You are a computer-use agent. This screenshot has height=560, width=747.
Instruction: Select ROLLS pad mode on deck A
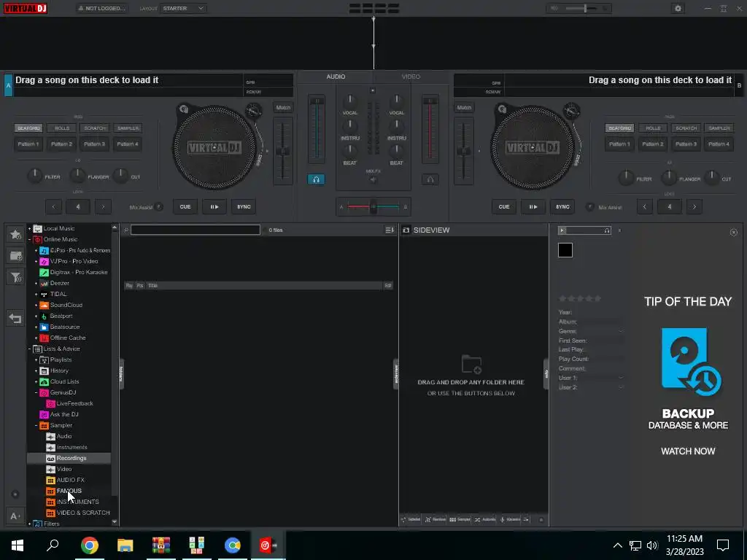point(62,128)
